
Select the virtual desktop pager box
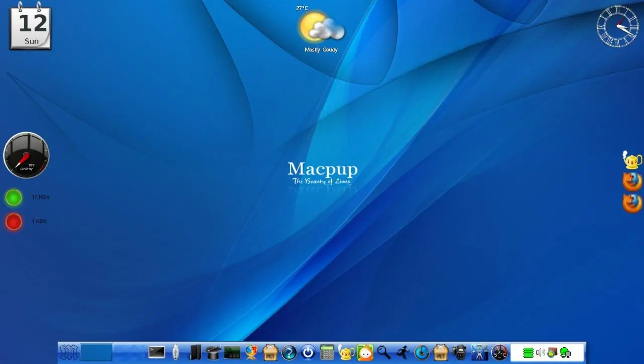coord(96,352)
